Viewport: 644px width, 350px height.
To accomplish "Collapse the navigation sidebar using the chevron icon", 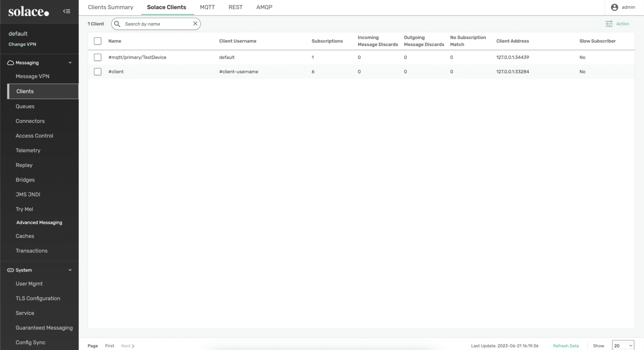I will tap(66, 11).
